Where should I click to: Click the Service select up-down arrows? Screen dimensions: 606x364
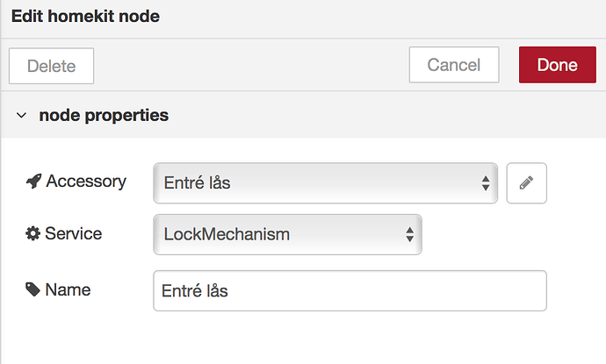(409, 234)
